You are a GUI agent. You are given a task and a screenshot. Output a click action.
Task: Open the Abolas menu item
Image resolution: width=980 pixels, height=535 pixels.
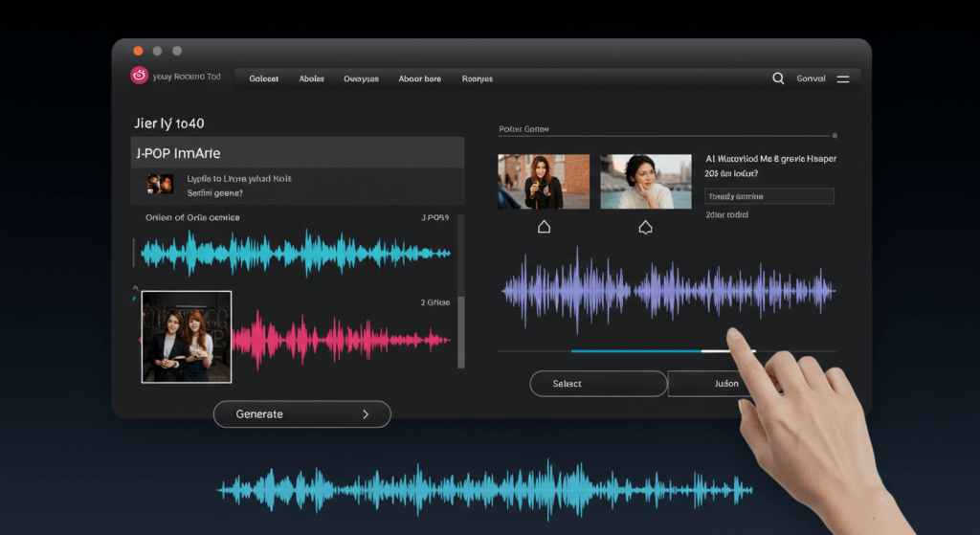(311, 78)
